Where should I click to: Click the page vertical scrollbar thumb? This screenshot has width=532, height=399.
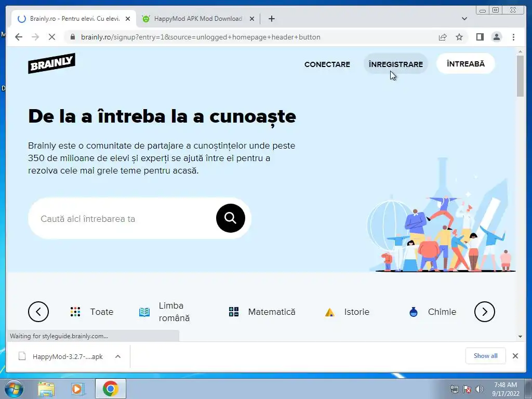520,76
